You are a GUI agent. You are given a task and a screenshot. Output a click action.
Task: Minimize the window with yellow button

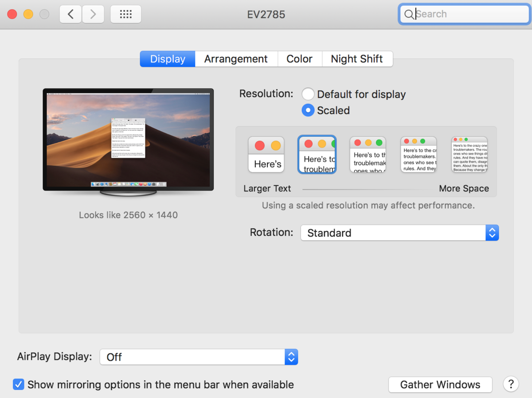(x=28, y=14)
